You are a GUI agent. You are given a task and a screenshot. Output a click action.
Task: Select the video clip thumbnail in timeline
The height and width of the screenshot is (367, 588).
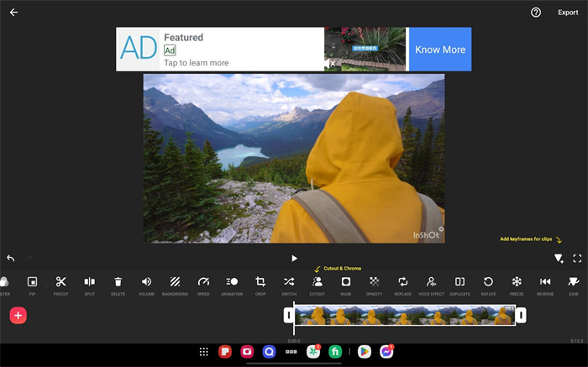click(403, 315)
